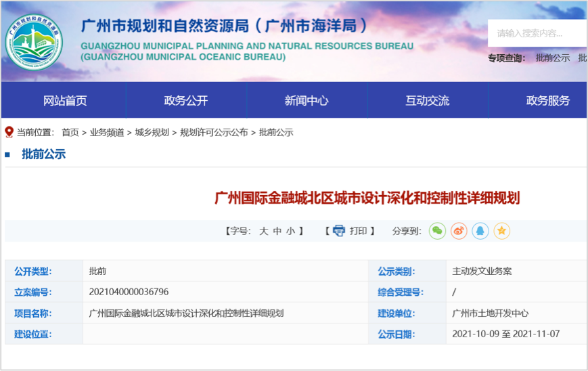This screenshot has width=588, height=371.
Task: Focus the search input box
Action: click(538, 33)
